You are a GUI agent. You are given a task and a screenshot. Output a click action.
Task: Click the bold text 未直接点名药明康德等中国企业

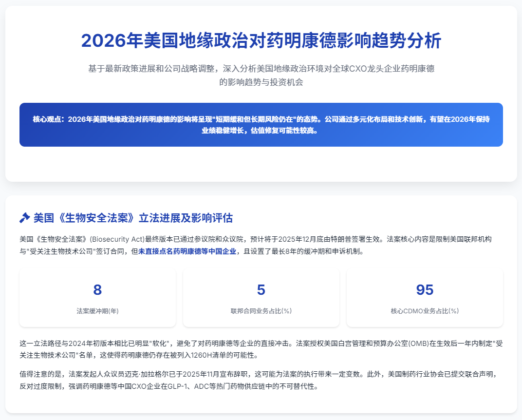click(187, 251)
